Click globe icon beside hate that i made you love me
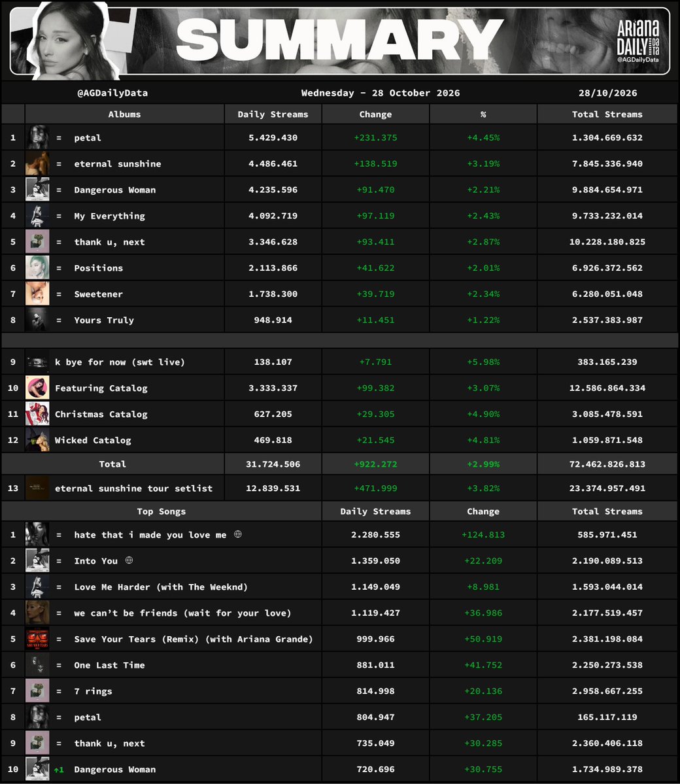 238,534
